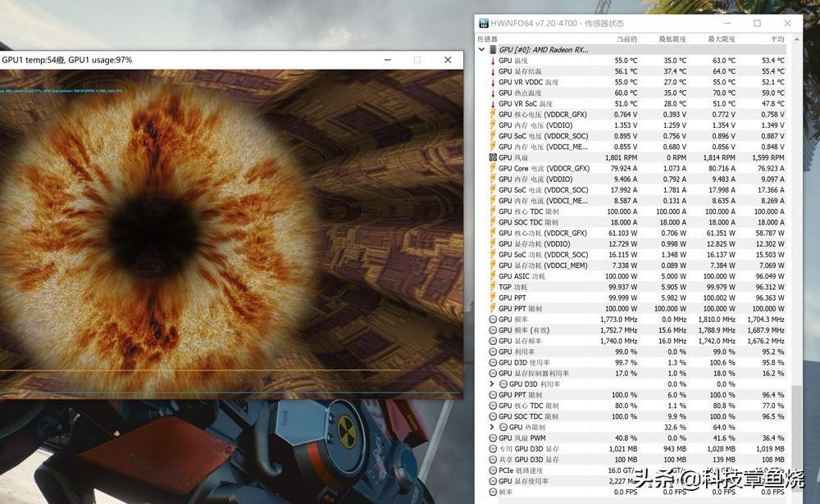Select the GPU PPT sensor row
This screenshot has width=820, height=504.
click(637, 298)
